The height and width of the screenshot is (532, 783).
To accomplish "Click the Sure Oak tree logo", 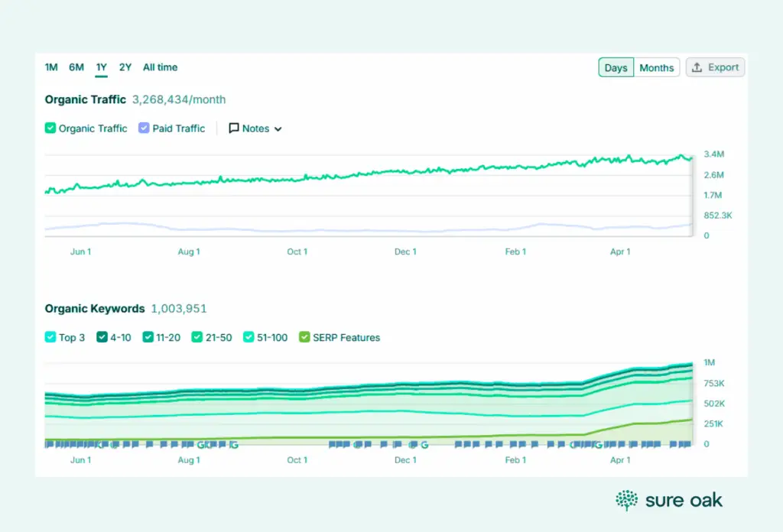I will tap(626, 500).
